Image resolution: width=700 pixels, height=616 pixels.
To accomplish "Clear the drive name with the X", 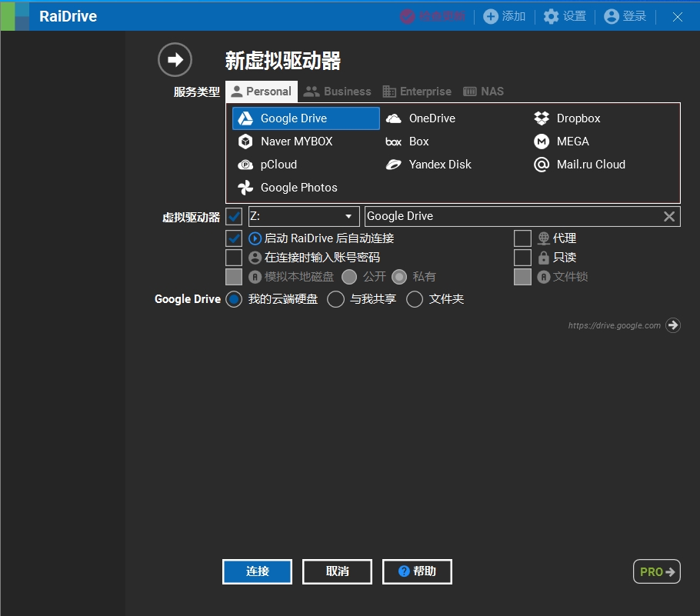I will [669, 217].
